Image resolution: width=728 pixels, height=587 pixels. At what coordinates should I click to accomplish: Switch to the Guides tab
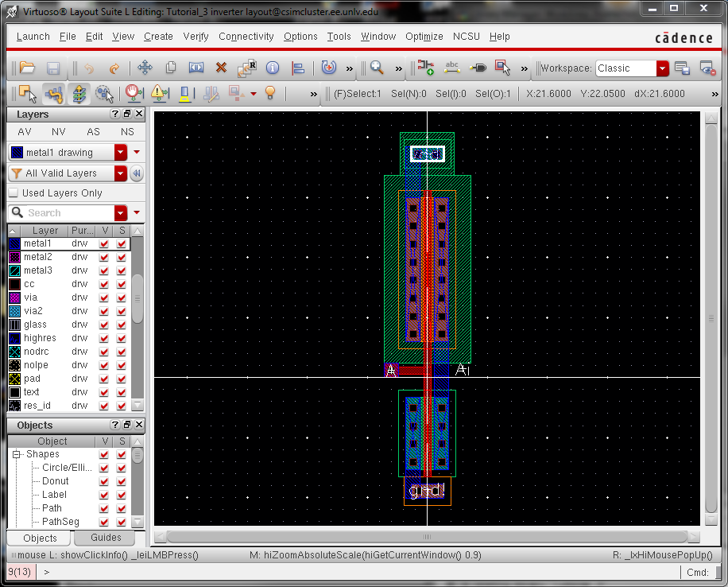point(106,538)
